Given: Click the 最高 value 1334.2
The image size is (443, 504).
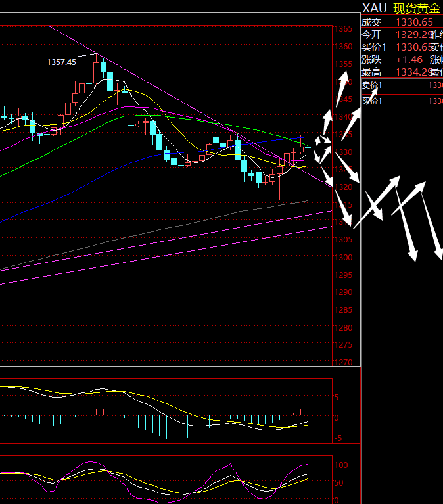Looking at the screenshot, I should coord(412,72).
